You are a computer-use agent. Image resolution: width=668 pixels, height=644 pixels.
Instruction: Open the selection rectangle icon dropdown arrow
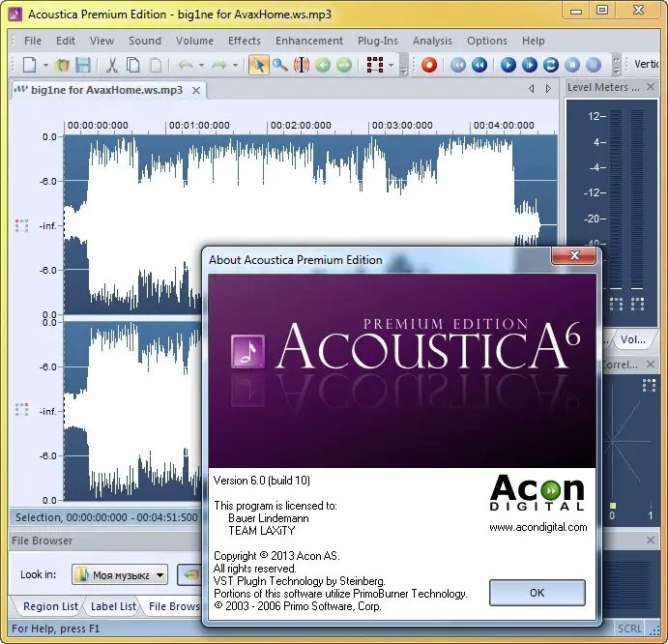392,65
